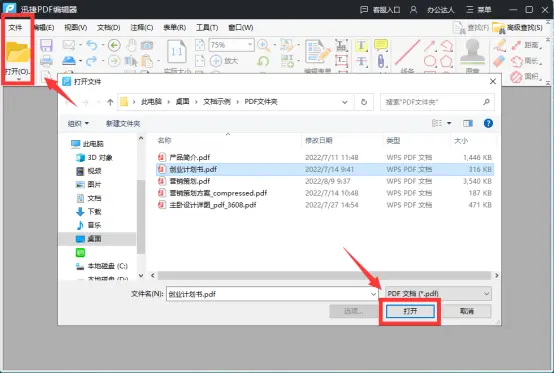Open the 表单(R) menu
This screenshot has height=373, width=554.
[175, 28]
